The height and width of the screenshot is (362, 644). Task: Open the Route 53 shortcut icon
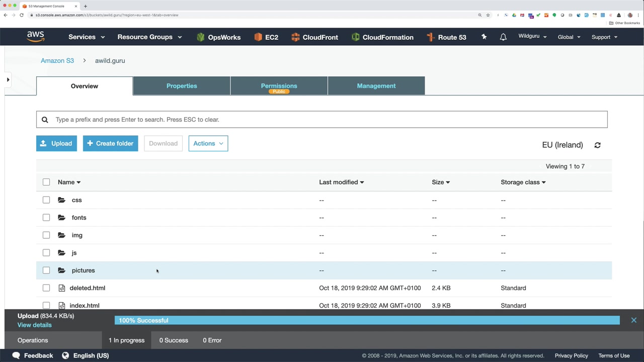[x=430, y=37]
